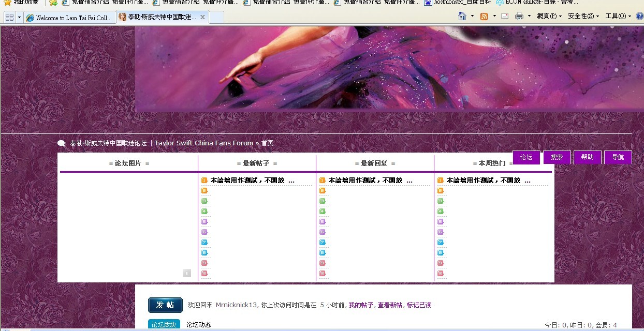Click purple number 5 badge in 本周热门
The width and height of the screenshot is (644, 331).
[x=441, y=222]
